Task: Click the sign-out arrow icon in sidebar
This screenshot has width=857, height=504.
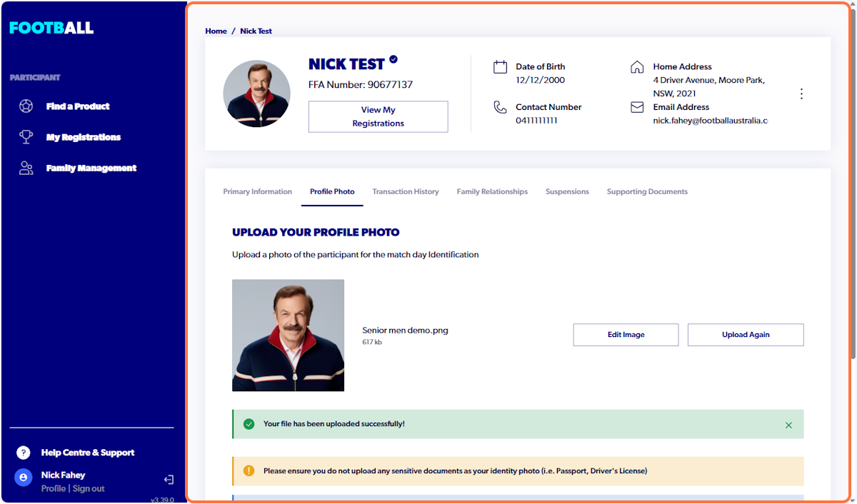Action: point(169,480)
